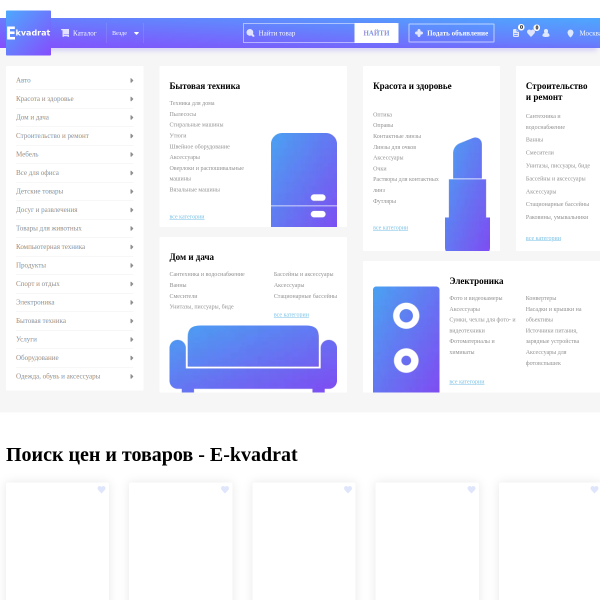Click the speaker illustration in Электроника
600x600 pixels.
pos(406,339)
